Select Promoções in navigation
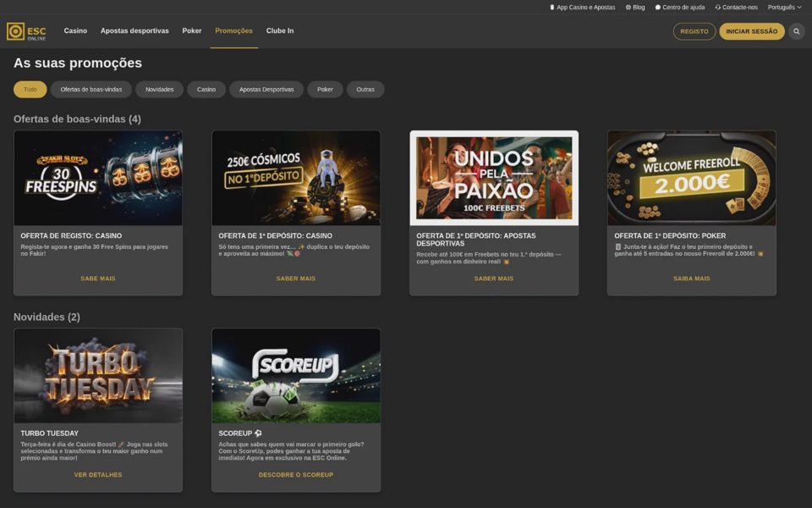The image size is (812, 508). [234, 30]
